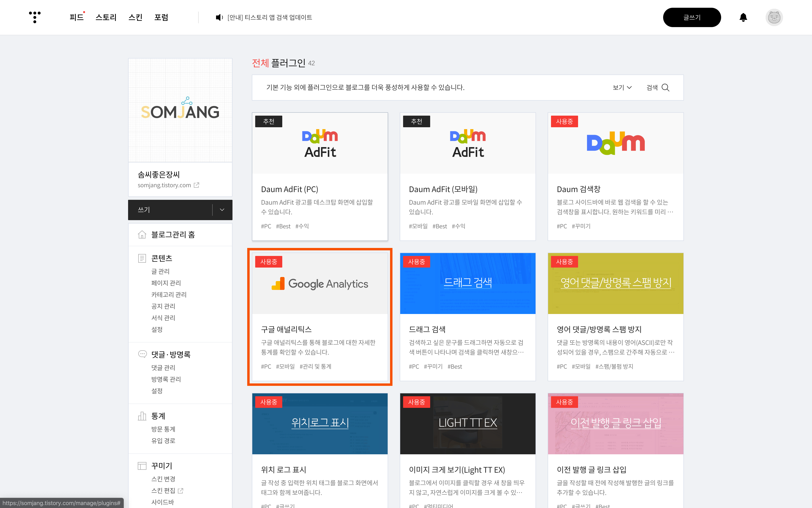Open the profile avatar menu

click(774, 17)
